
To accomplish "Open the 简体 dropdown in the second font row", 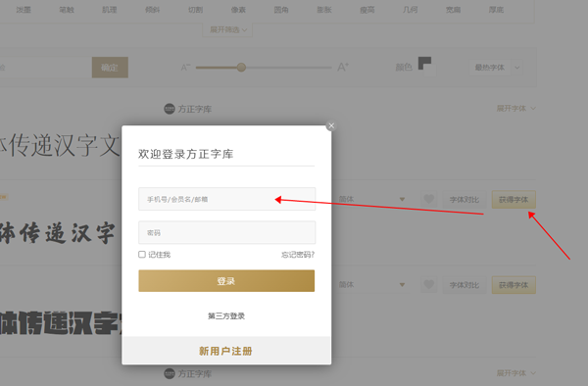I will (371, 285).
